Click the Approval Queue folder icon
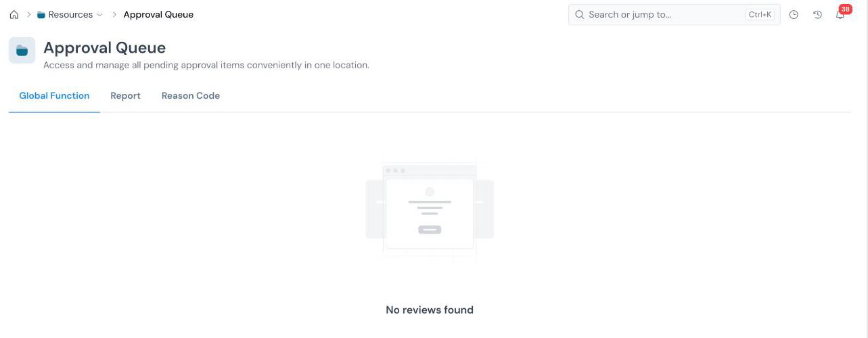This screenshot has width=868, height=338. pyautogui.click(x=22, y=51)
